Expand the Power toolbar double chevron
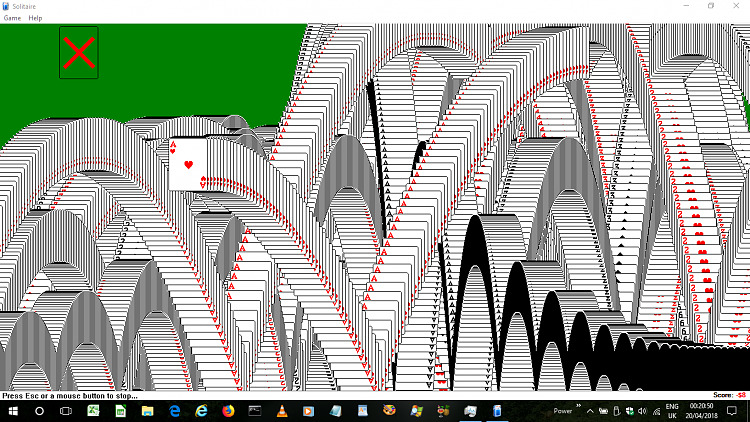Image resolution: width=750 pixels, height=422 pixels. coord(578,406)
